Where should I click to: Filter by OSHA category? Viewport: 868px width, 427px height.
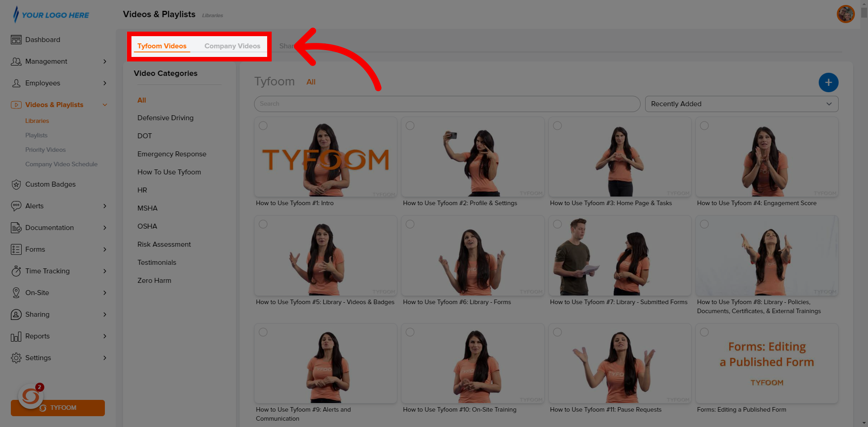[x=147, y=226]
